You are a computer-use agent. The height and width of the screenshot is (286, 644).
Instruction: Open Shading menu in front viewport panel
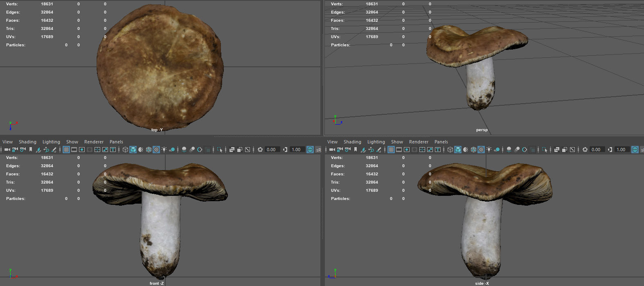click(x=27, y=142)
